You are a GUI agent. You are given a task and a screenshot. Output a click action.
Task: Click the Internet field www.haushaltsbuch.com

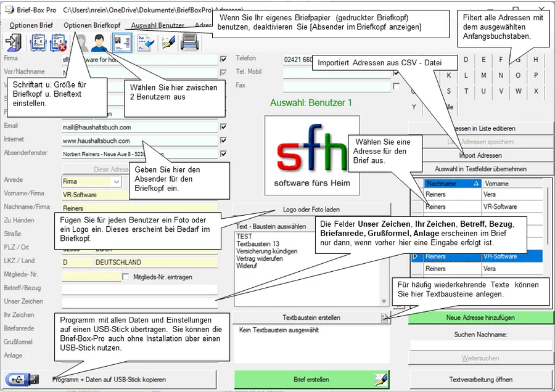pos(139,141)
